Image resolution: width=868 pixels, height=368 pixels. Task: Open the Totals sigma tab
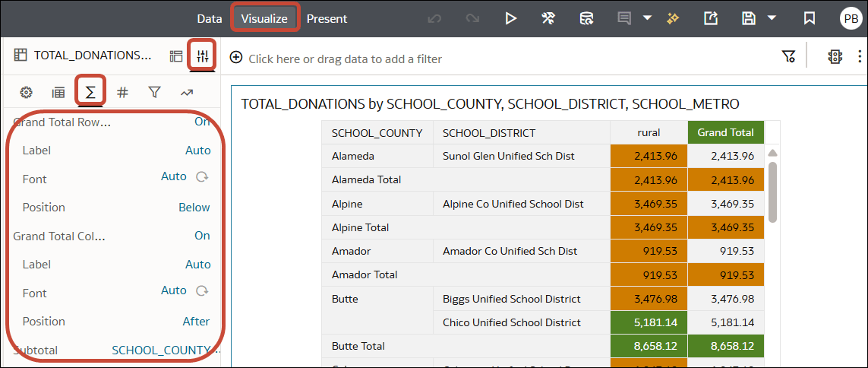tap(90, 93)
